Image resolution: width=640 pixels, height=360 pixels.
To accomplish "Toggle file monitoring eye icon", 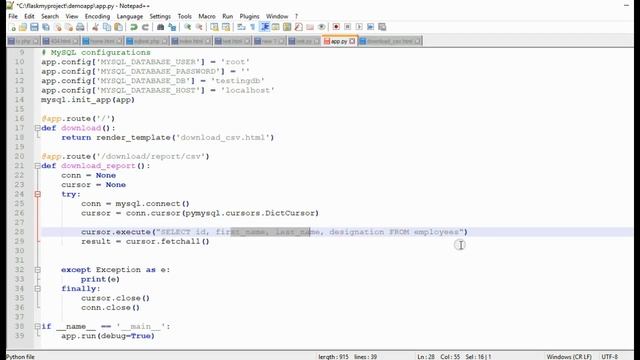I will click(x=321, y=27).
